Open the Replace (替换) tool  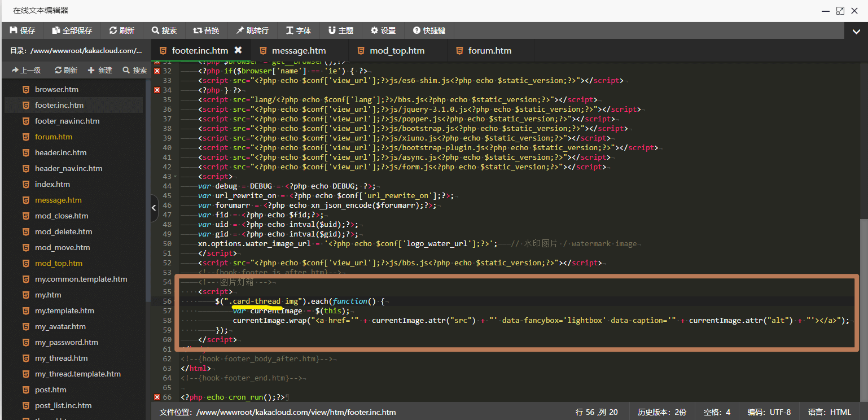[206, 30]
